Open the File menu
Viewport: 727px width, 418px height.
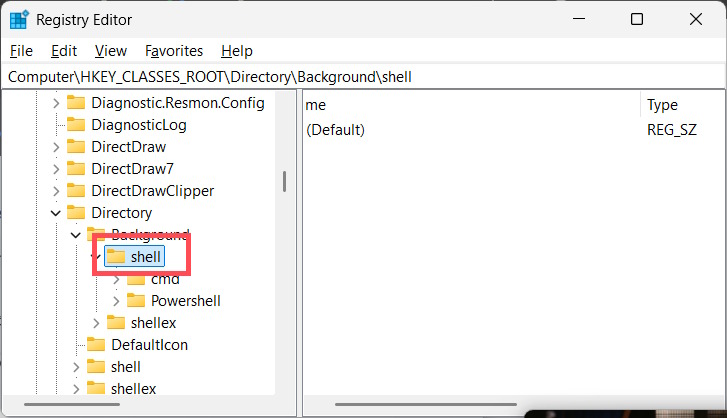pos(21,51)
